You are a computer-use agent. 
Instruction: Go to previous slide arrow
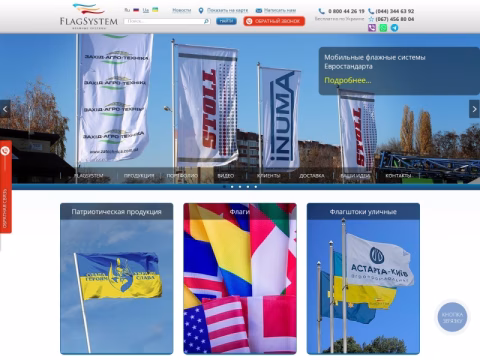tap(5, 109)
